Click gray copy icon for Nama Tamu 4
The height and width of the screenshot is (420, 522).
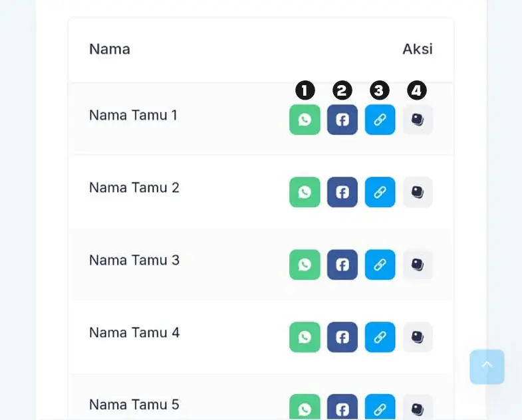click(x=418, y=337)
